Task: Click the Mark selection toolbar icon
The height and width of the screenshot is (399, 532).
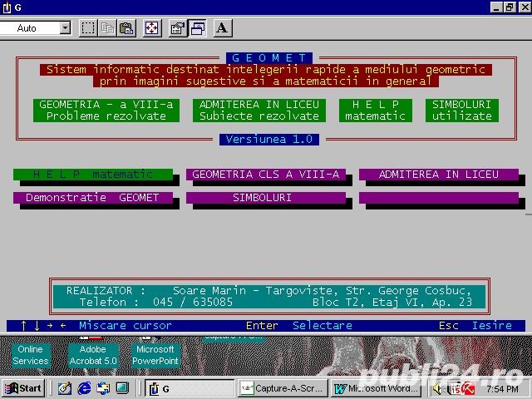Action: [88, 28]
